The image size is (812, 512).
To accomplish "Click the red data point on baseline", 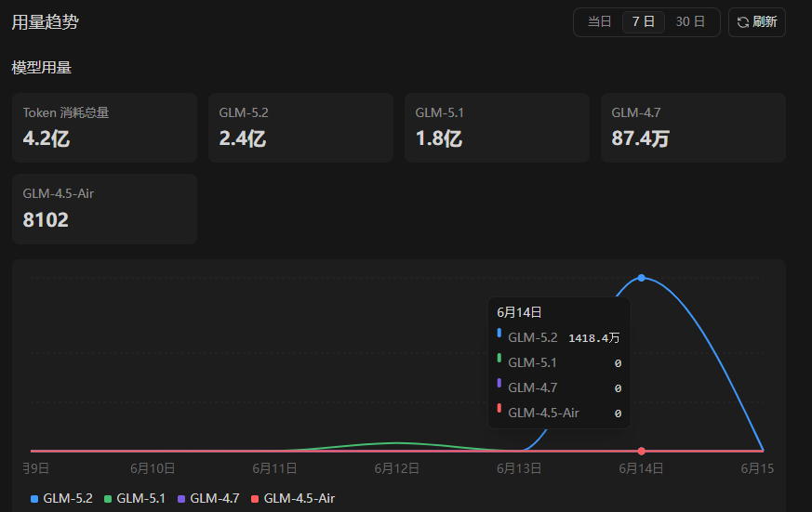I will (642, 451).
